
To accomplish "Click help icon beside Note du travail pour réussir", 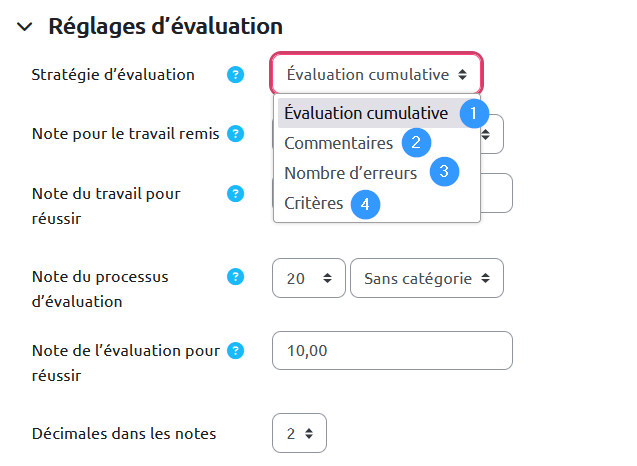I will [236, 193].
